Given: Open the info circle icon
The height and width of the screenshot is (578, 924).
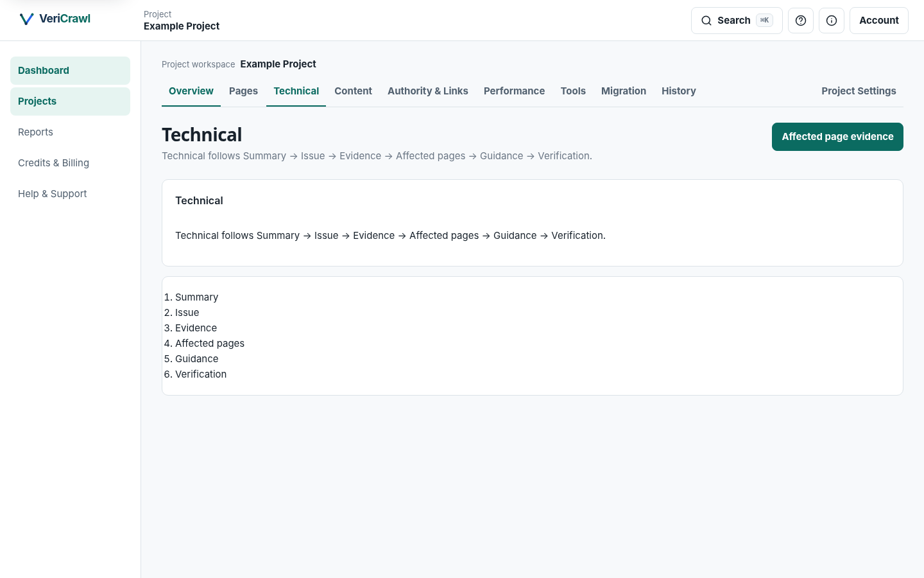Looking at the screenshot, I should [x=832, y=21].
